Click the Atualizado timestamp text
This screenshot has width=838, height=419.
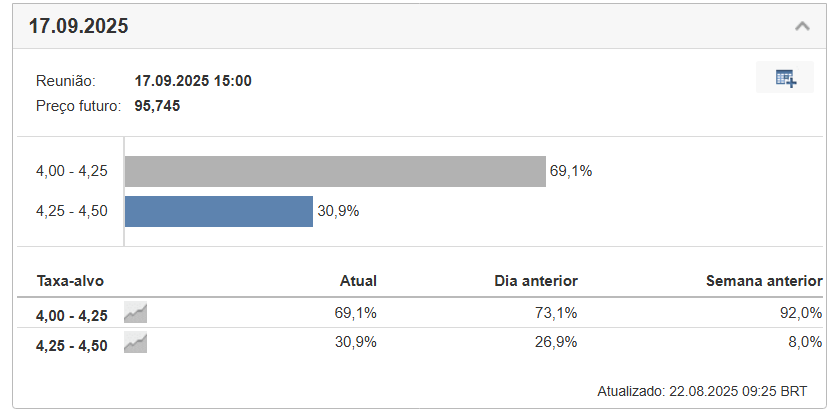pyautogui.click(x=702, y=391)
